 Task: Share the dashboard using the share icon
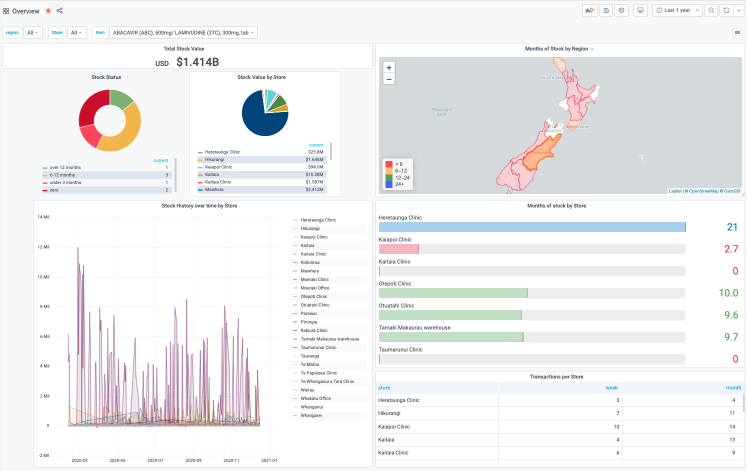pyautogui.click(x=60, y=10)
